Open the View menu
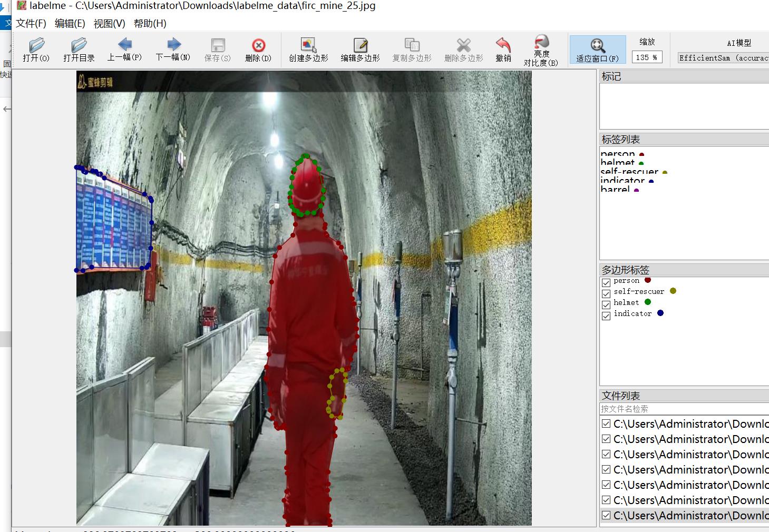The height and width of the screenshot is (532, 769). pos(109,24)
